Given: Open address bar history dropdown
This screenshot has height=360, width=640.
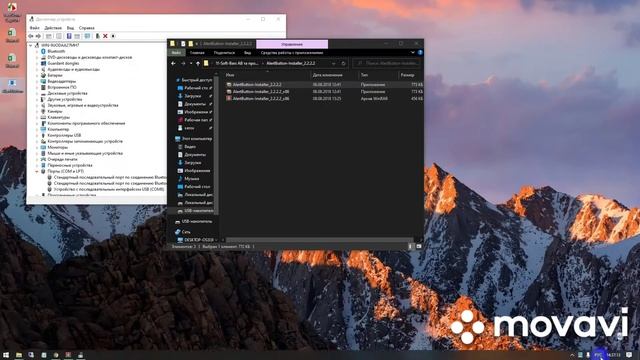Looking at the screenshot, I should [333, 64].
